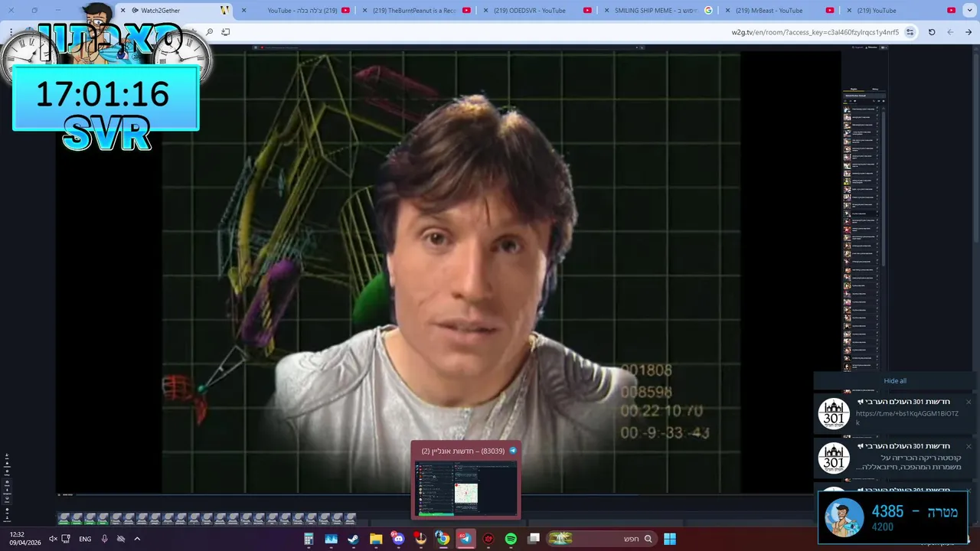Toggle the muted volume tray icon
Image resolution: width=980 pixels, height=551 pixels.
pyautogui.click(x=53, y=539)
